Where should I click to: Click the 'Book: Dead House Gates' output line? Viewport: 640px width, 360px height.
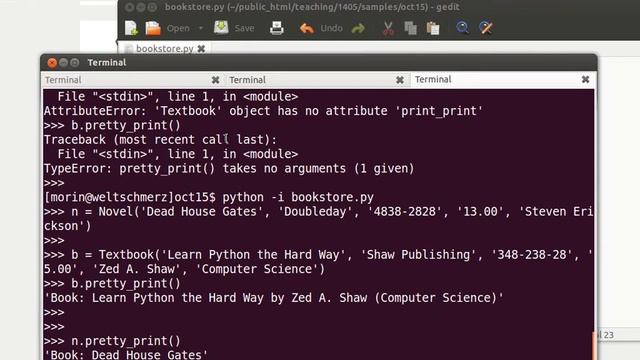click(126, 354)
